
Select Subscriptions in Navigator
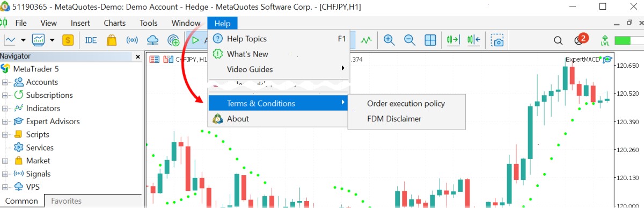(x=49, y=95)
